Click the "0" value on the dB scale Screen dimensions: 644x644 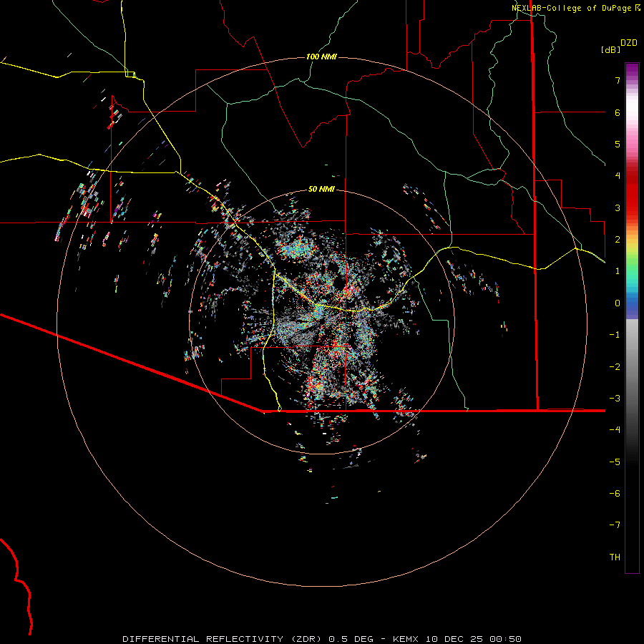coord(618,303)
